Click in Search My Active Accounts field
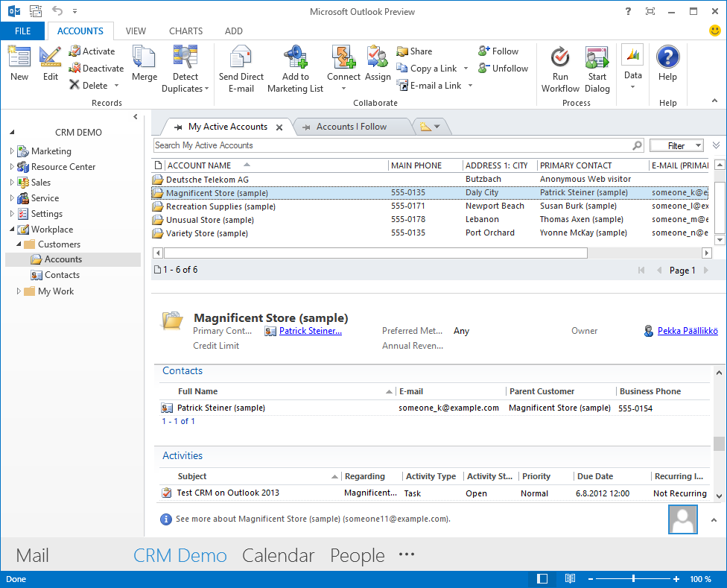 point(393,145)
